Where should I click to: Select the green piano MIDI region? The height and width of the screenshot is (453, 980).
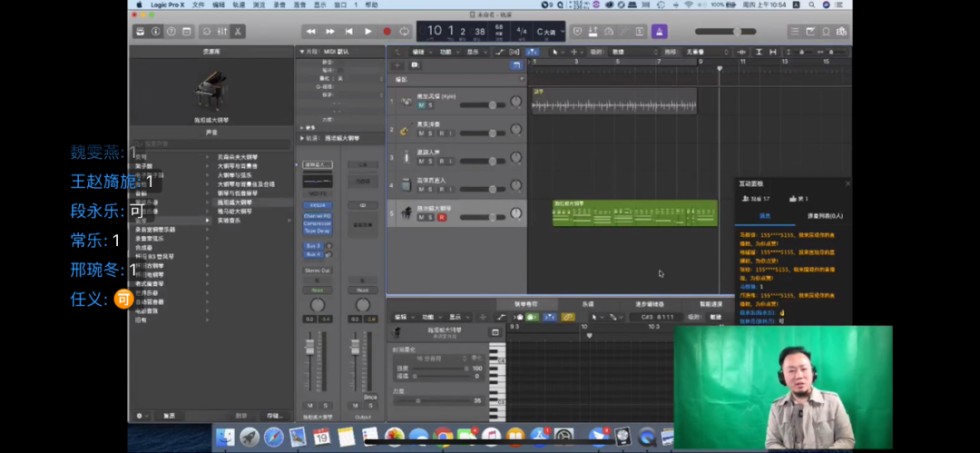635,213
